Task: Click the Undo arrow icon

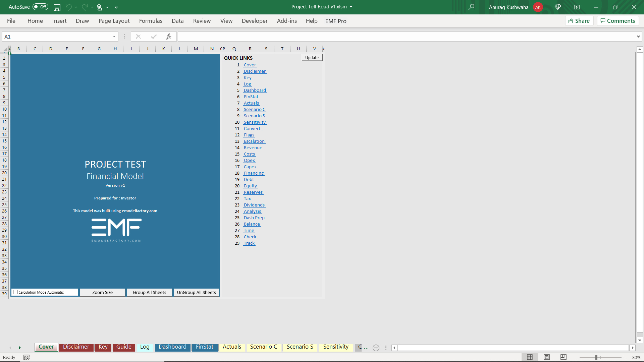Action: click(x=69, y=7)
